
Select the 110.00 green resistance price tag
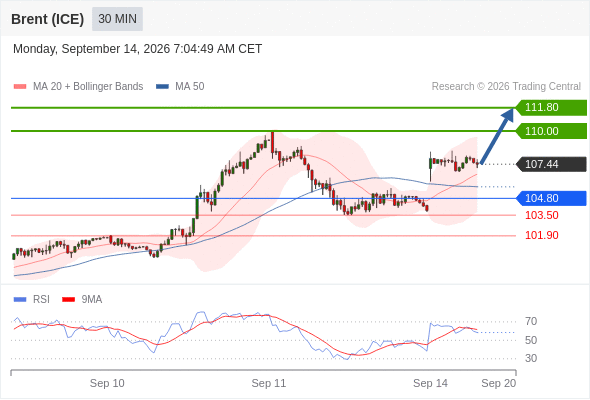tap(551, 131)
